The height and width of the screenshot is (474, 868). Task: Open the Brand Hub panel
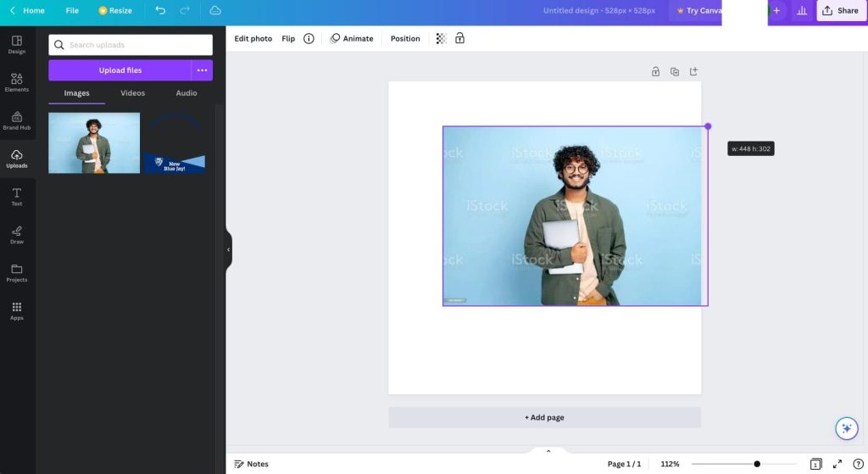[17, 120]
